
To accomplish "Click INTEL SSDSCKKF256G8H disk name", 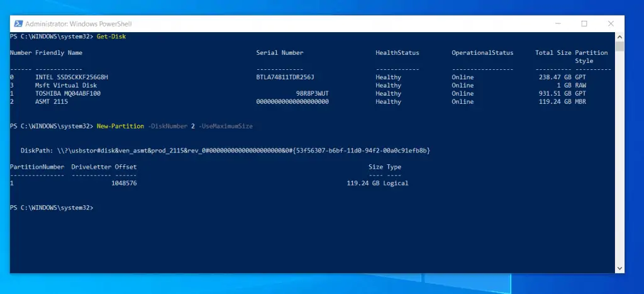I will (72, 77).
